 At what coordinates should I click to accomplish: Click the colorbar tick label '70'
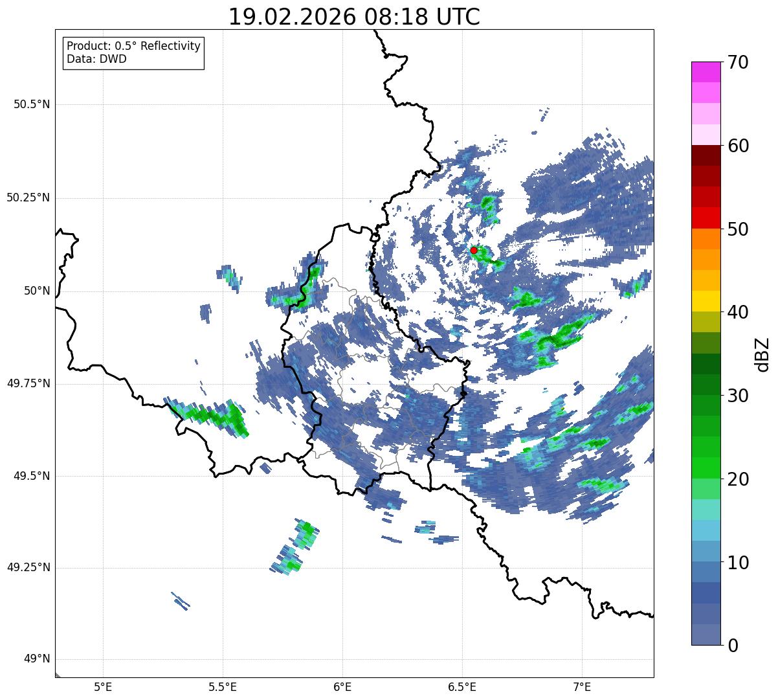coord(738,62)
